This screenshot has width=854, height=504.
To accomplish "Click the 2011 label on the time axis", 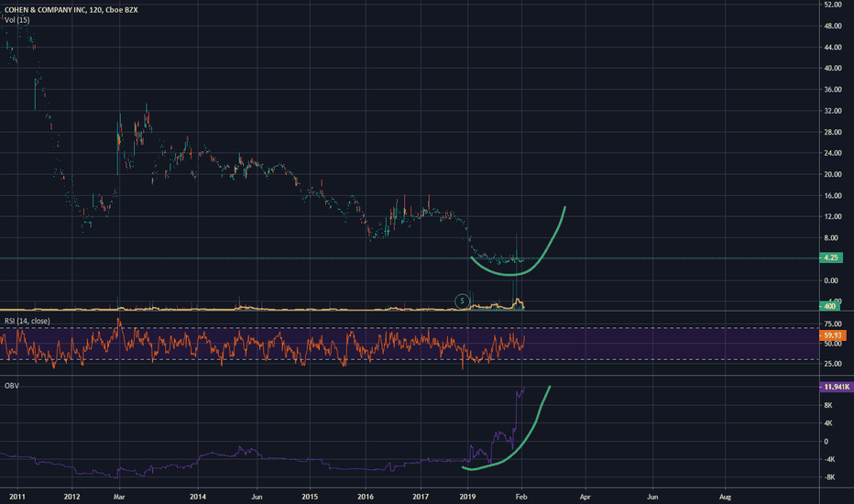I will pyautogui.click(x=17, y=497).
